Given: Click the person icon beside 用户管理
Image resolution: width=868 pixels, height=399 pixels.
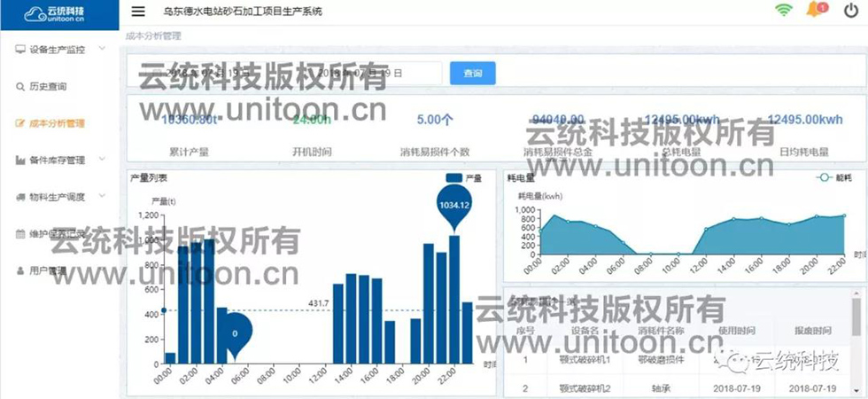Looking at the screenshot, I should coord(20,271).
